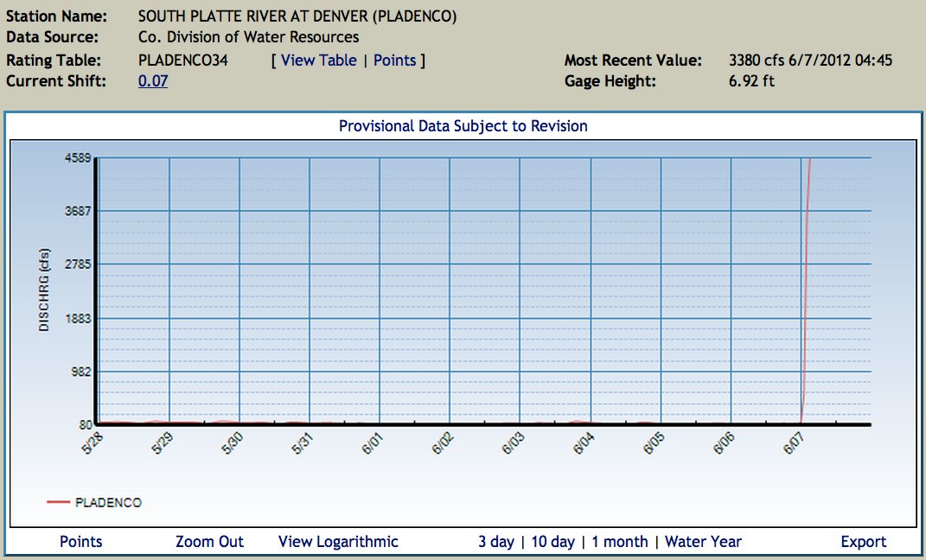Select the 1 month time range
The height and width of the screenshot is (560, 926).
[x=618, y=542]
